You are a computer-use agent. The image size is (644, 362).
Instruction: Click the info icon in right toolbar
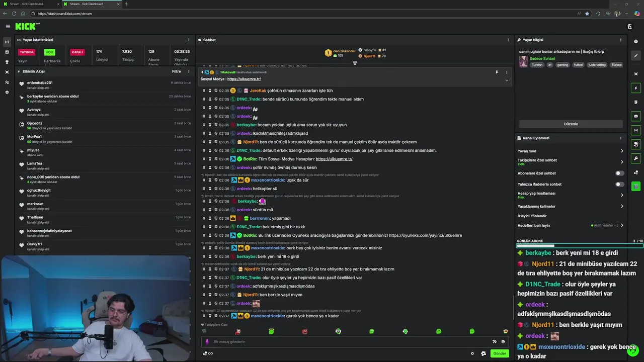[x=636, y=42]
